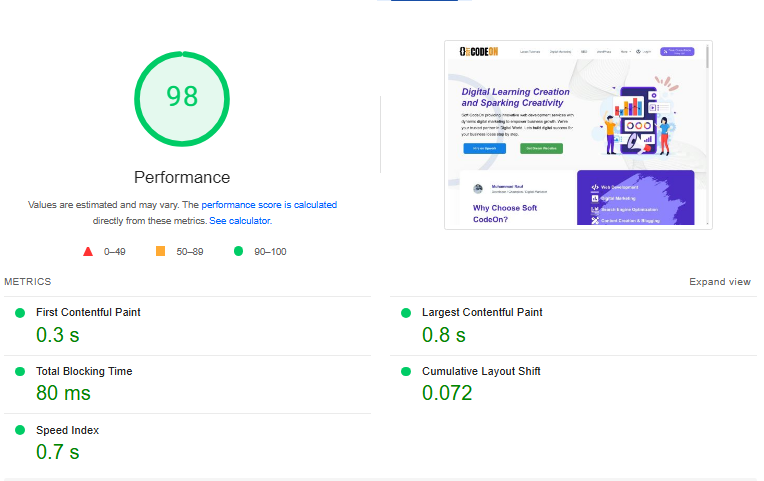This screenshot has width=764, height=481.
Task: Click the 98 performance score gauge
Action: click(x=182, y=99)
